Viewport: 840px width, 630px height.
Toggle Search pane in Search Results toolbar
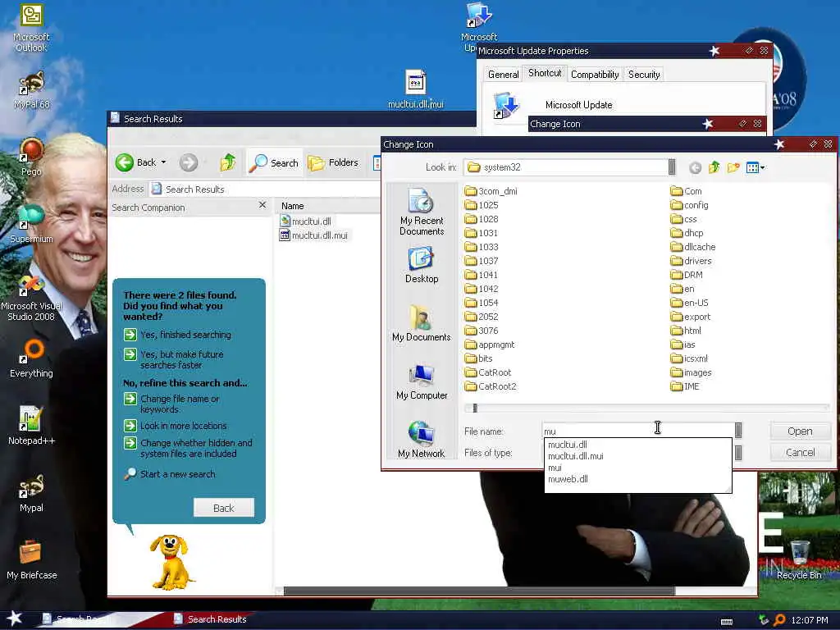pos(274,162)
